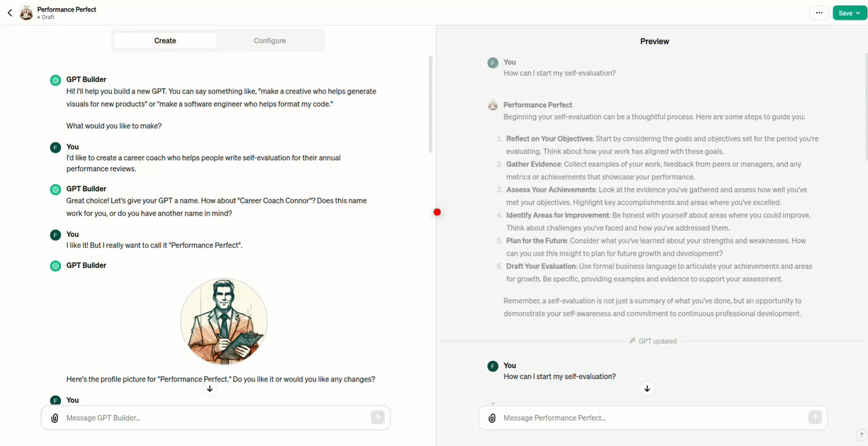The height and width of the screenshot is (446, 868).
Task: Switch to the Configure tab
Action: 270,41
